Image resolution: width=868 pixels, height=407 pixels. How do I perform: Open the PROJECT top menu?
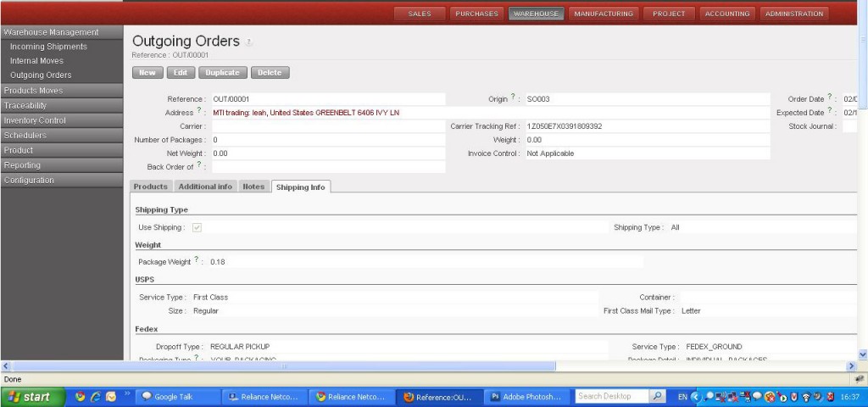pos(669,14)
